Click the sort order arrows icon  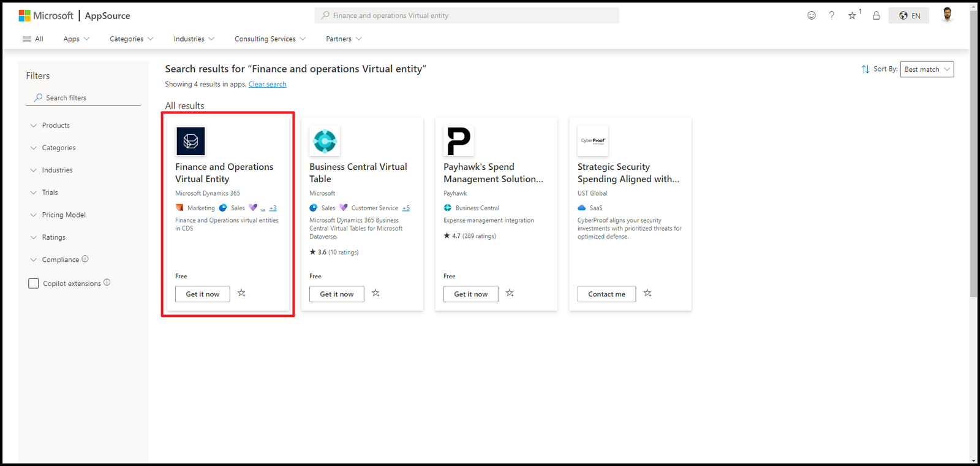pos(865,69)
